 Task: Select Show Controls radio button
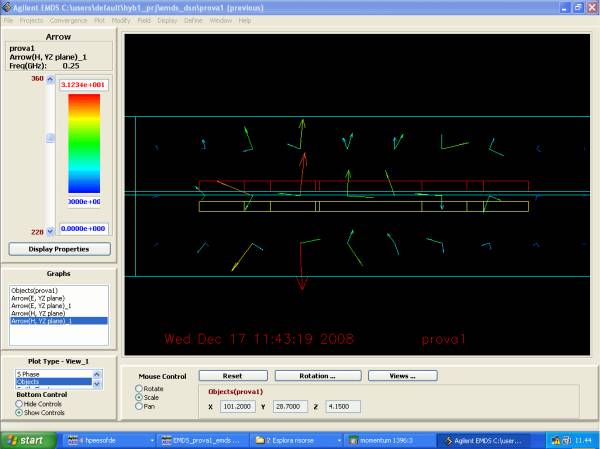click(x=19, y=413)
